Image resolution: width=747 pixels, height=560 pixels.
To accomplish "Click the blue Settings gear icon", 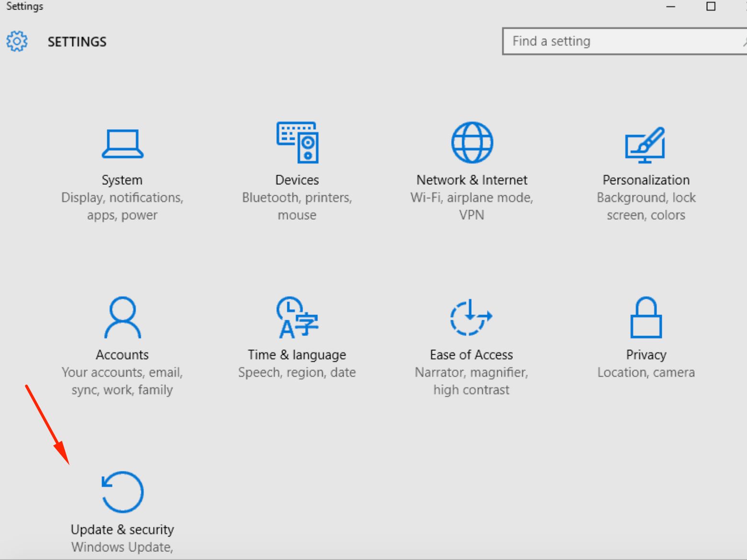I will pos(17,41).
